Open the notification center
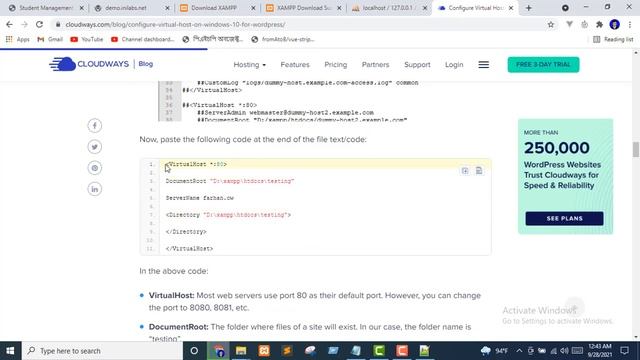640x360 pixels. (624, 351)
